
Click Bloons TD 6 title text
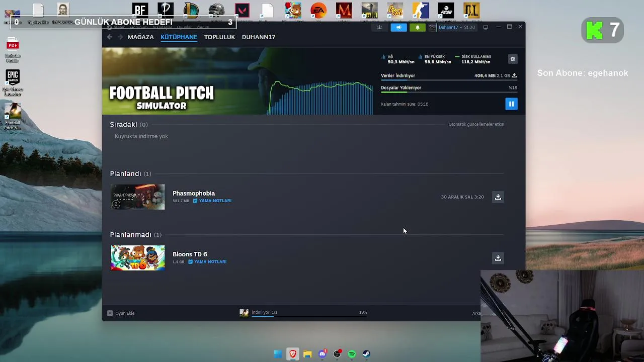(x=190, y=254)
